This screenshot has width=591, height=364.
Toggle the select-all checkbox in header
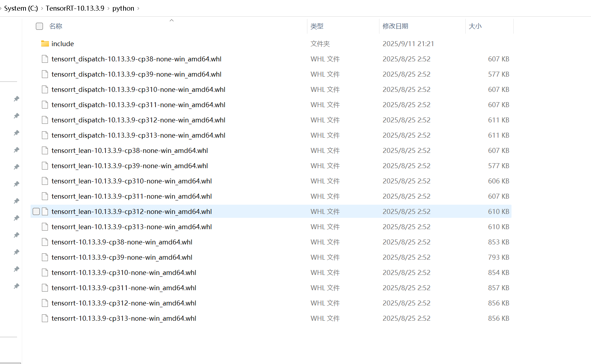39,26
